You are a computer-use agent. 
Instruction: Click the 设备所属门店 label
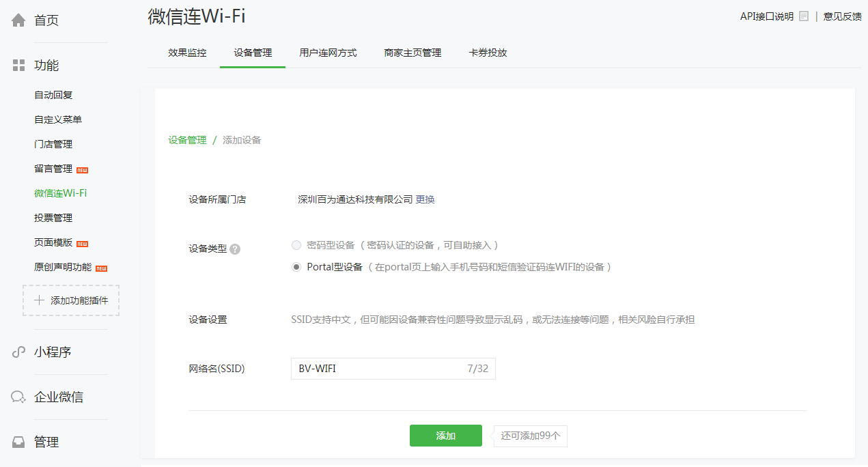217,199
